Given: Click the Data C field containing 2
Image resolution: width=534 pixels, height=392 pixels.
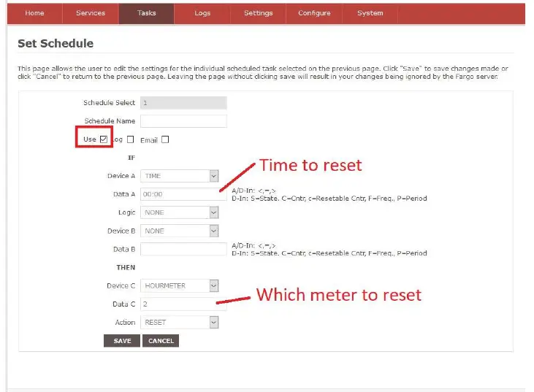Looking at the screenshot, I should 183,304.
